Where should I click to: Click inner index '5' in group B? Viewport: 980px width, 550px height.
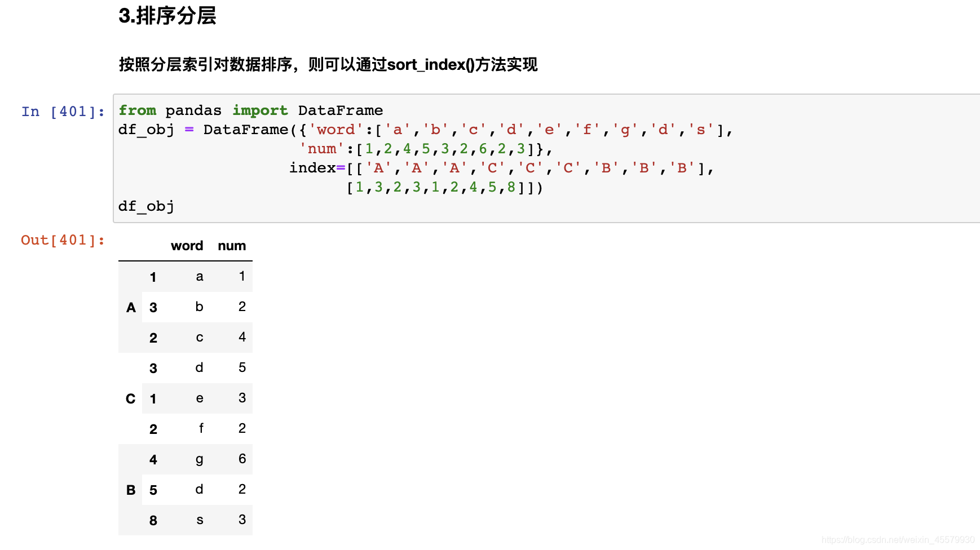[x=153, y=490]
